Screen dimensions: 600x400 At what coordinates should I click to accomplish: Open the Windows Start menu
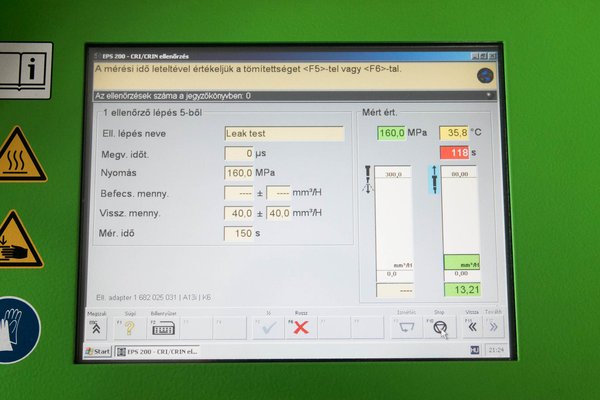point(98,351)
